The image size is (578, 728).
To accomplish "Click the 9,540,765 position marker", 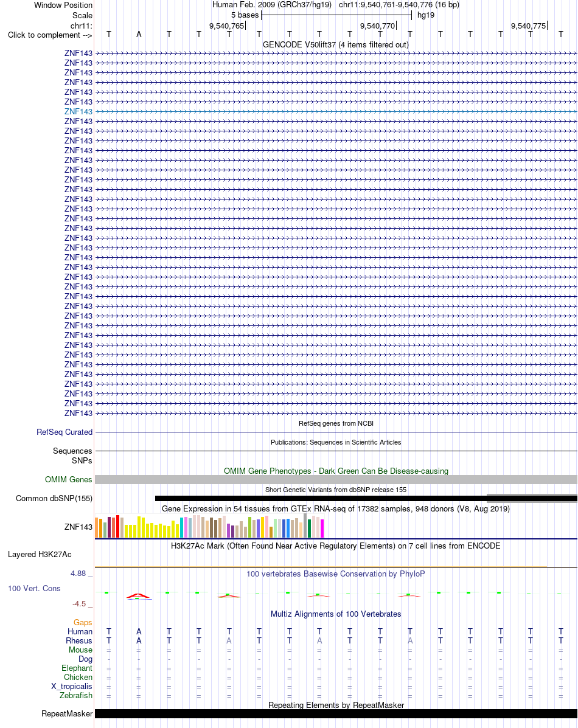I will coord(227,26).
